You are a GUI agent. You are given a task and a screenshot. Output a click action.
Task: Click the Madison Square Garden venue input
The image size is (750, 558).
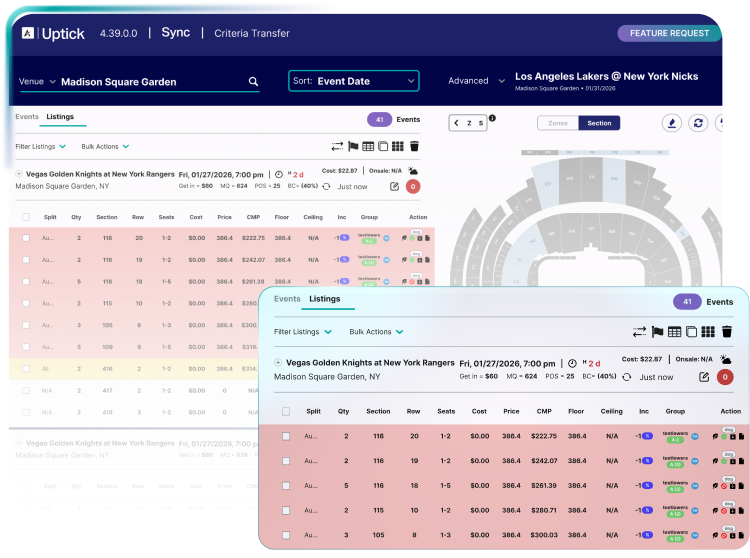click(x=150, y=82)
